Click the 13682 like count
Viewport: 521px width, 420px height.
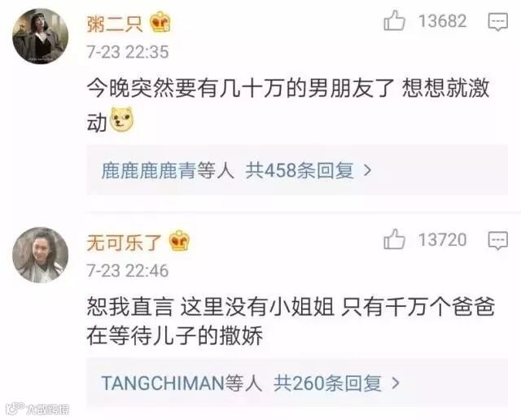coord(442,21)
